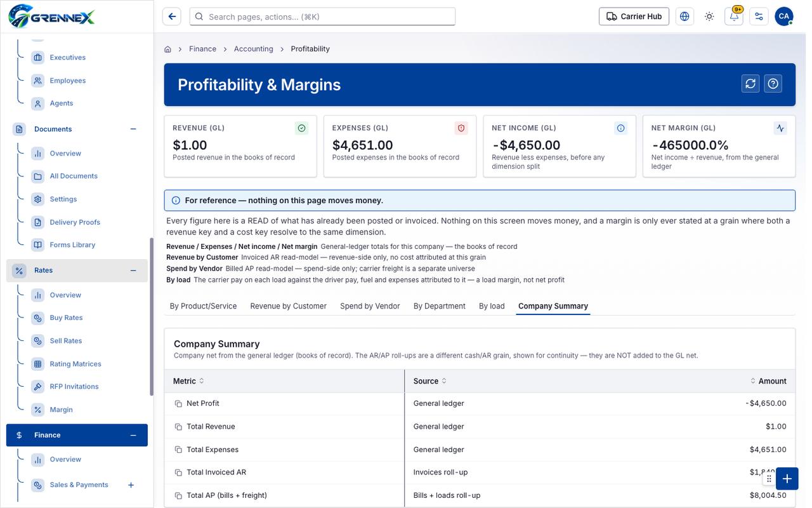Viewport: 812px width, 508px height.
Task: Sort the table by Amount column
Action: click(x=768, y=381)
